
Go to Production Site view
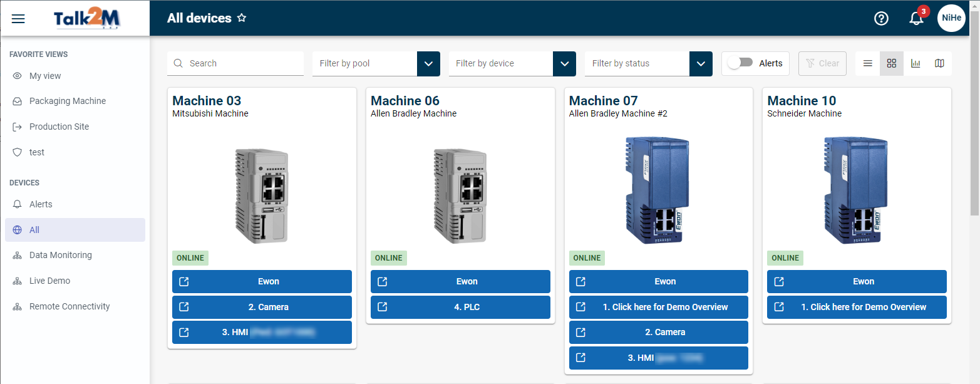[x=75, y=127]
